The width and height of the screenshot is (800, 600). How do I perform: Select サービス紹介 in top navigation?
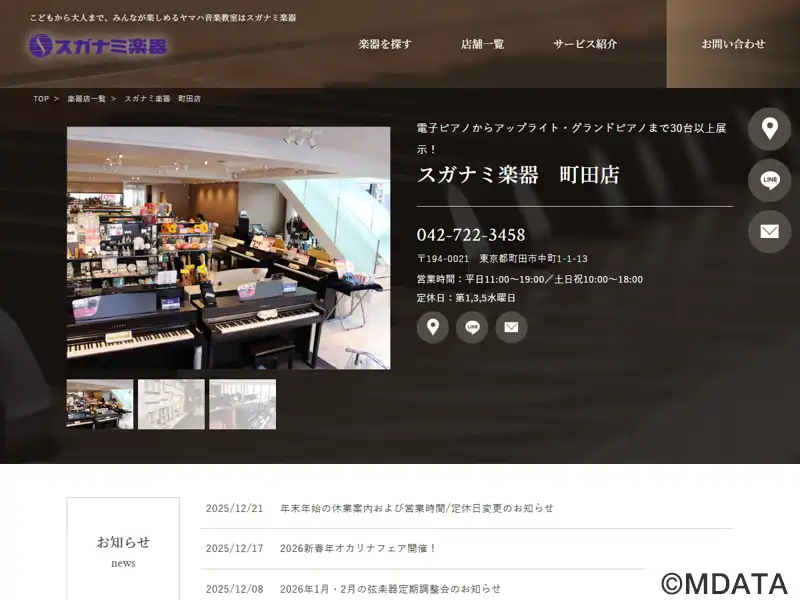click(585, 44)
